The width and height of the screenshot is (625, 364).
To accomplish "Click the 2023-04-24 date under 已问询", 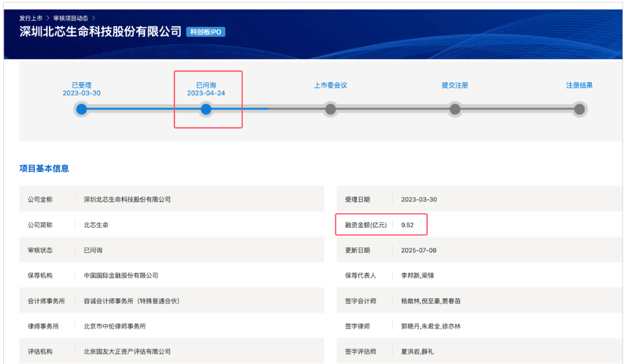I will [x=206, y=93].
